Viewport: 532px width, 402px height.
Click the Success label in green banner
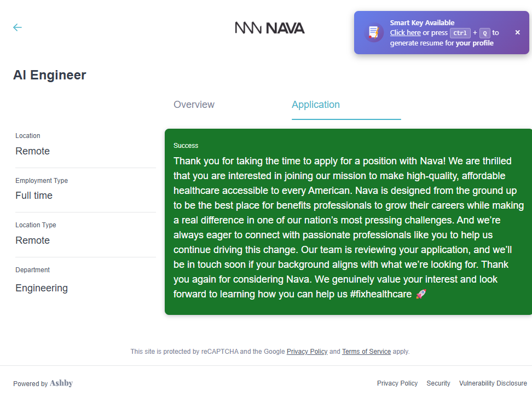point(186,146)
